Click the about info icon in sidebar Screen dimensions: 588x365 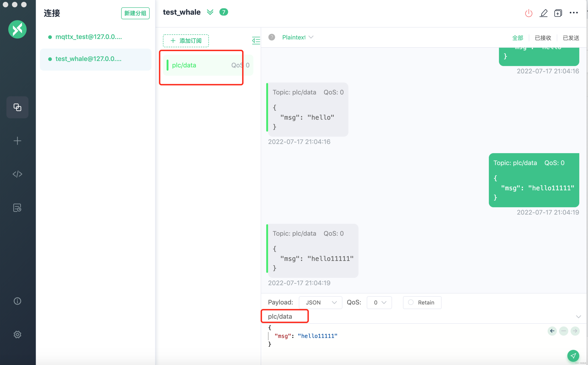point(17,301)
